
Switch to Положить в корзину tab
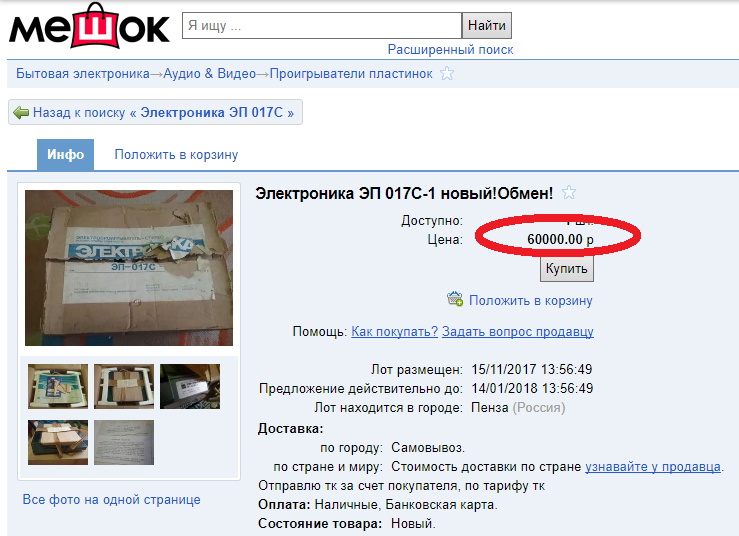tap(176, 155)
